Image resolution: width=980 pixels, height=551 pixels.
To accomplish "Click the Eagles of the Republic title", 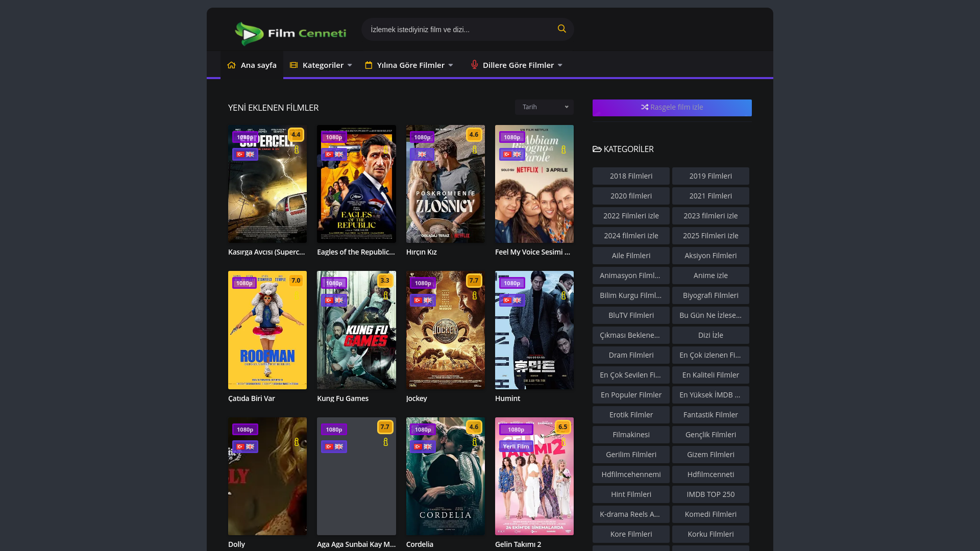I will click(356, 252).
